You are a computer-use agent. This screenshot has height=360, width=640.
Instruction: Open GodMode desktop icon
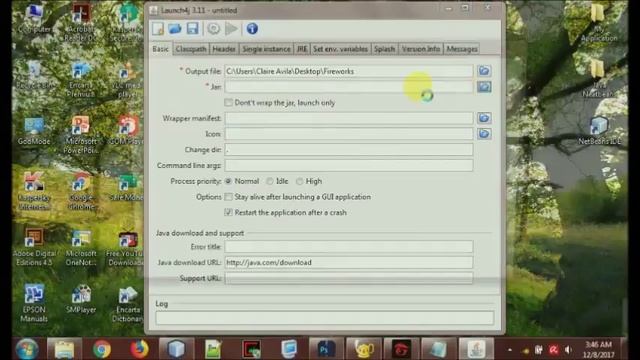[34, 131]
